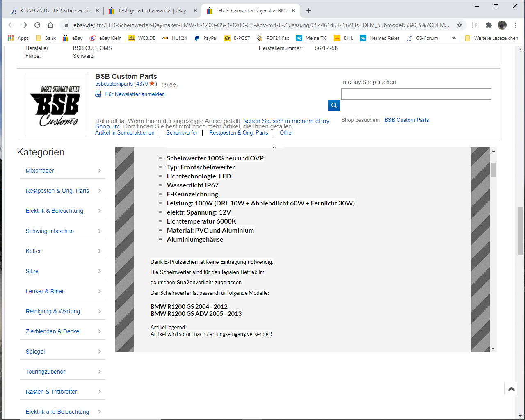Click the newsletter sign-up envelope icon

click(x=98, y=94)
